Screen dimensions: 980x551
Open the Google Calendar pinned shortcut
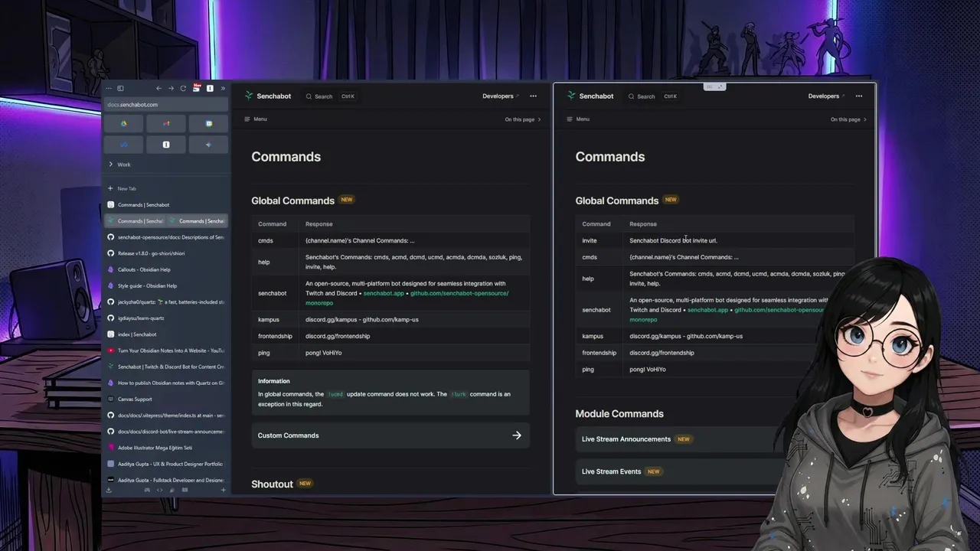point(208,123)
